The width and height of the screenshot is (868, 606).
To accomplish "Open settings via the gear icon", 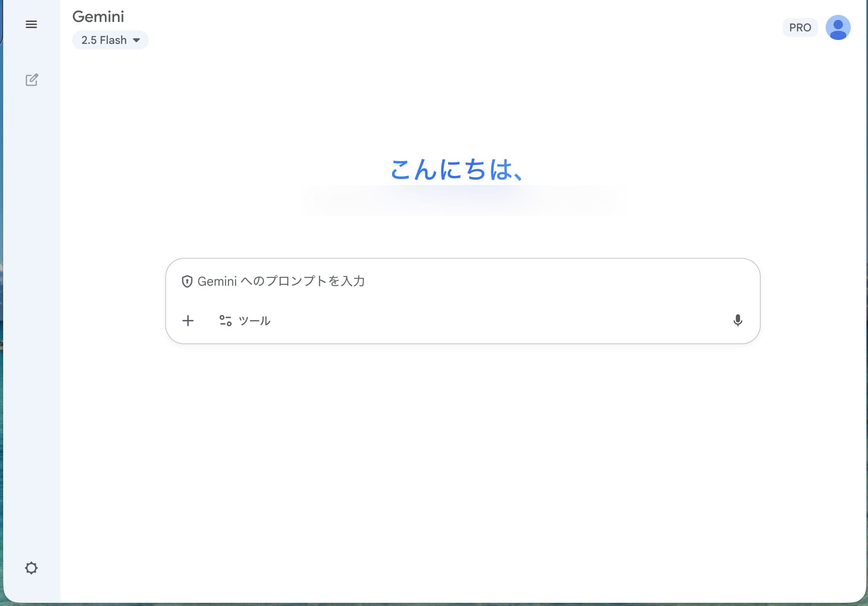I will [31, 568].
